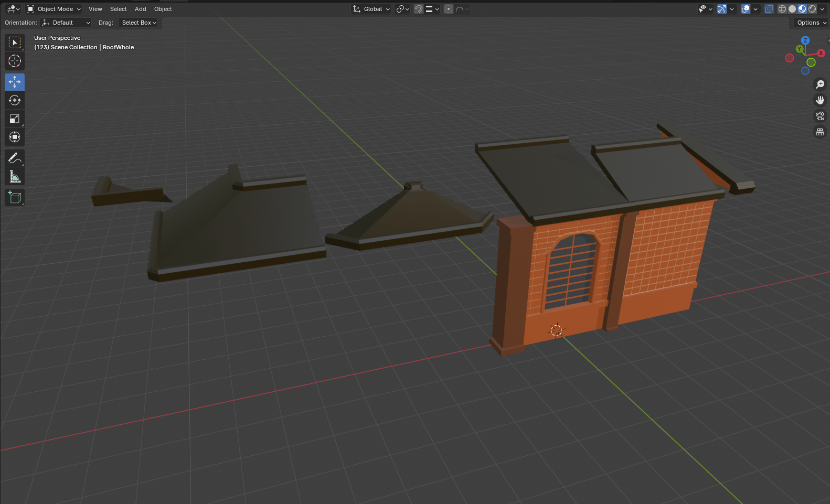
Task: Pick the Transform tool
Action: tap(15, 137)
